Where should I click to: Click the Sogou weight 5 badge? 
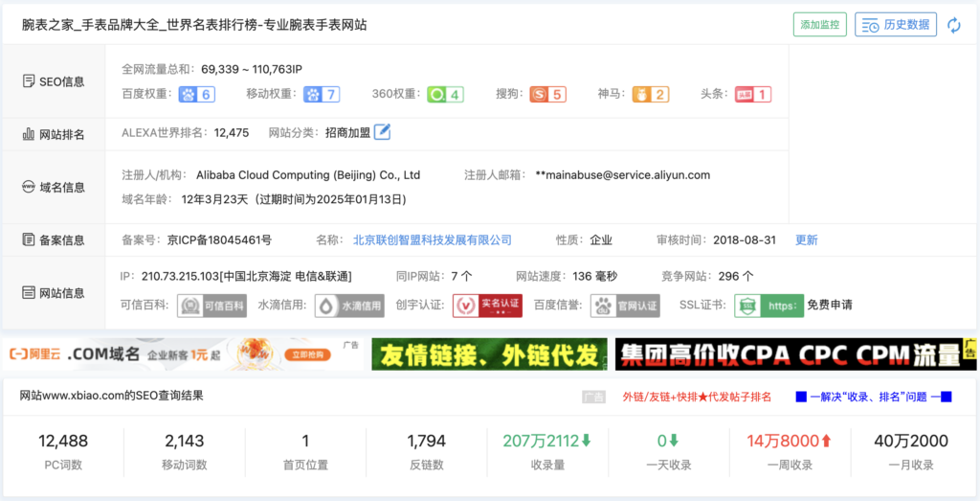[548, 95]
